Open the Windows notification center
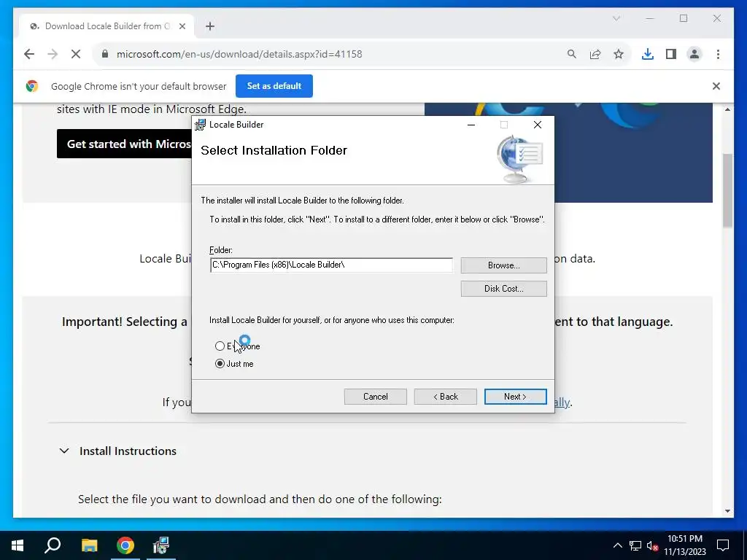This screenshot has width=747, height=560. point(723,545)
